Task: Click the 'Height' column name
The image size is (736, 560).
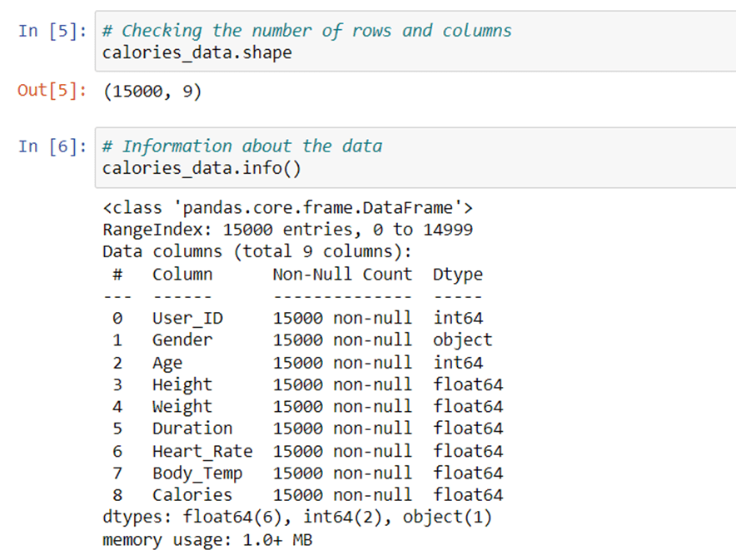Action: coord(182,385)
